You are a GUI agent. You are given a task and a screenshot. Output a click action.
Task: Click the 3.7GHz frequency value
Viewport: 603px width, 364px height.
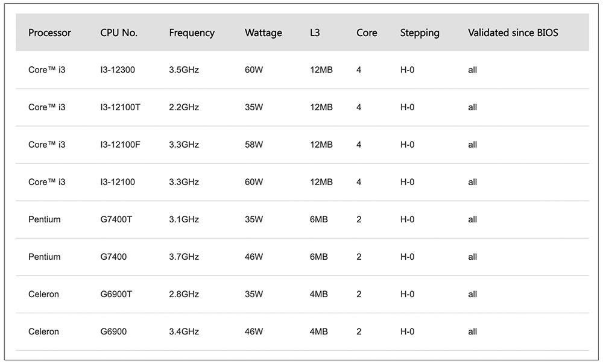click(x=184, y=257)
